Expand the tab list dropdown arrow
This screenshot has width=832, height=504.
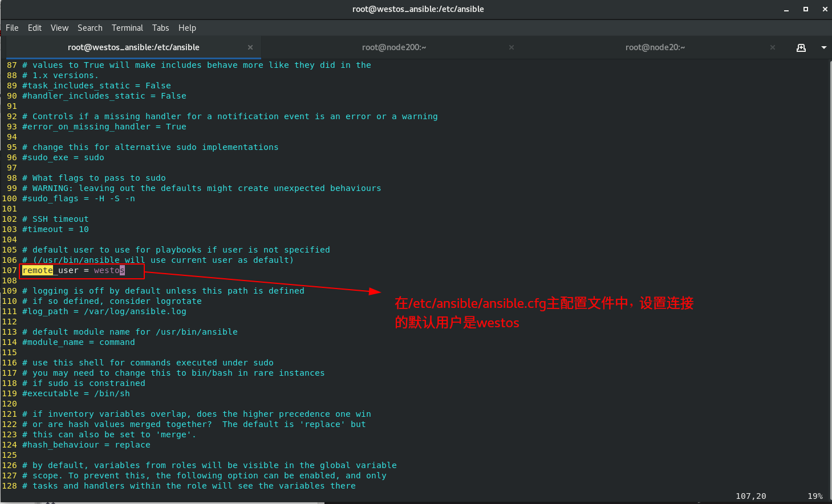824,47
